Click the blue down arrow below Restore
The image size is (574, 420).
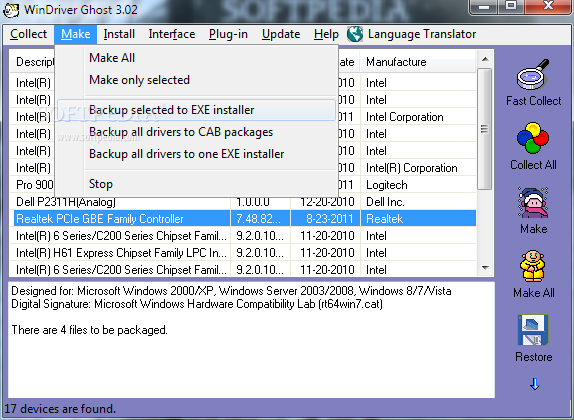[x=534, y=384]
